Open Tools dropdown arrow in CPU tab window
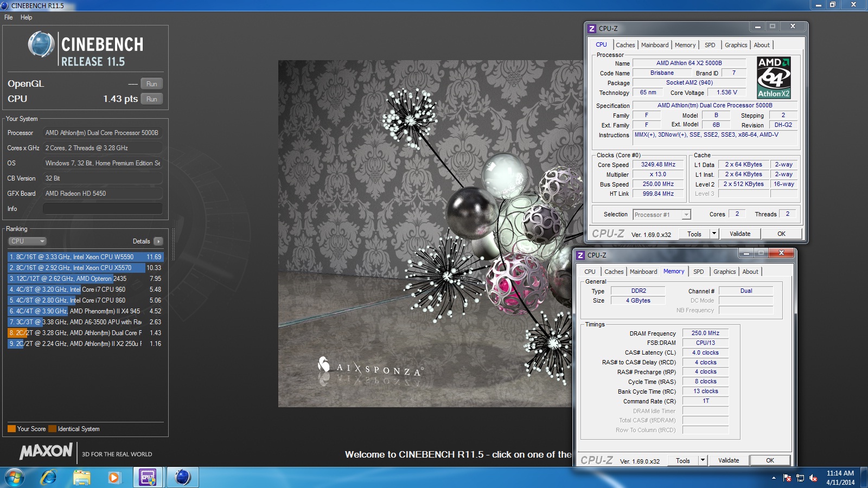868x488 pixels. [x=714, y=234]
